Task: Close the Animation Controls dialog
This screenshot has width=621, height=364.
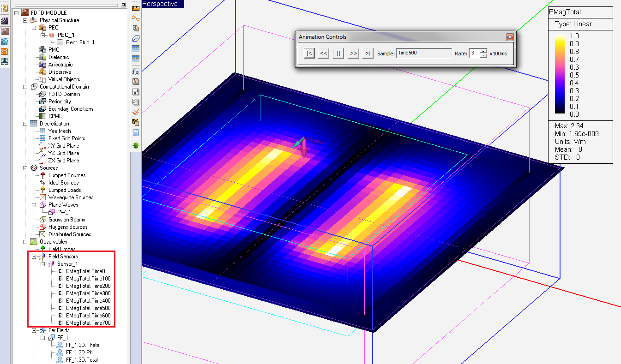Action: 510,37
